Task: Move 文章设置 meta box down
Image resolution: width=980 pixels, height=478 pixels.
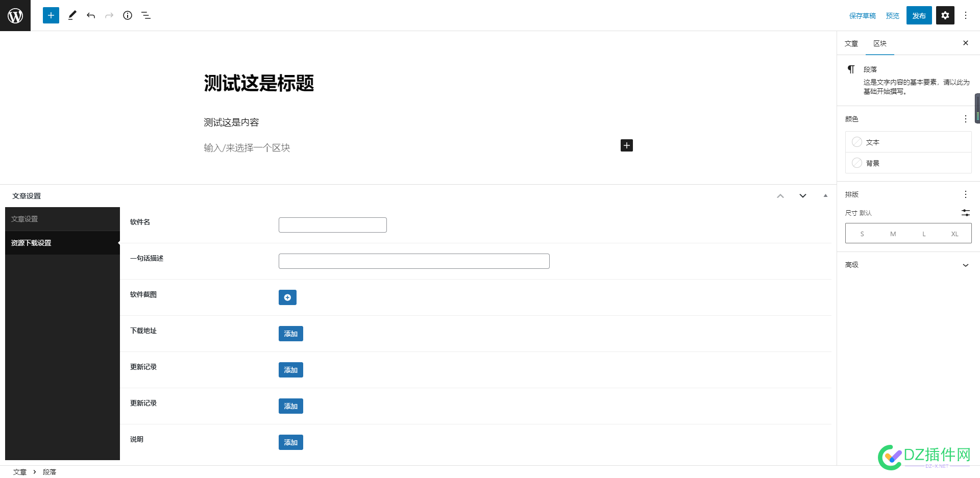Action: (803, 196)
